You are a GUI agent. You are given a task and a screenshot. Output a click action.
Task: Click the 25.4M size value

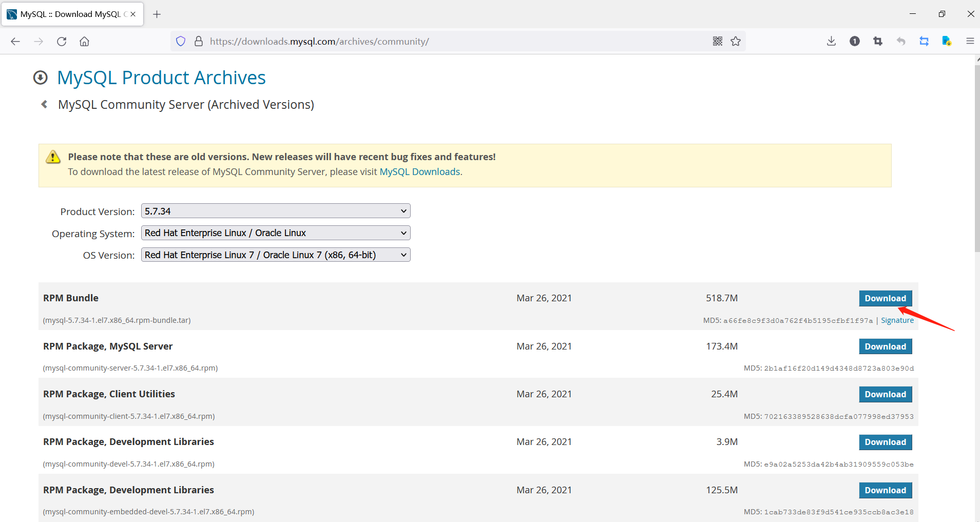[724, 394]
